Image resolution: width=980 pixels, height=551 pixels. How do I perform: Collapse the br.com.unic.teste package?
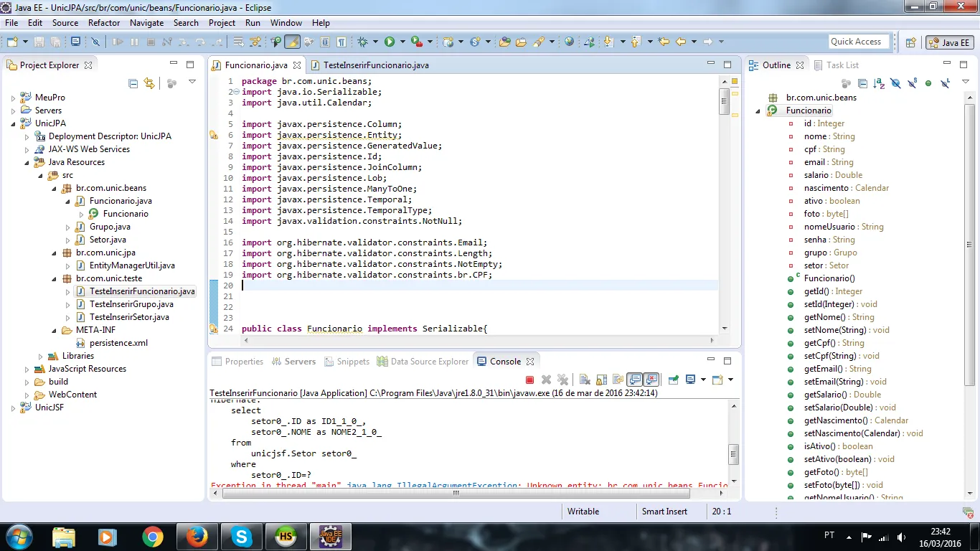tap(54, 278)
